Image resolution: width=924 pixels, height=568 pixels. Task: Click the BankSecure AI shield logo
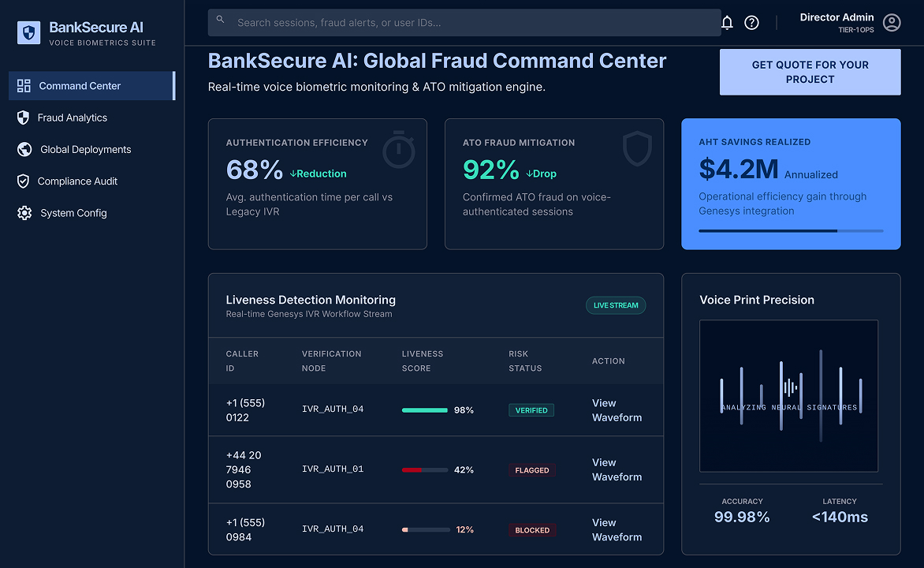point(28,32)
